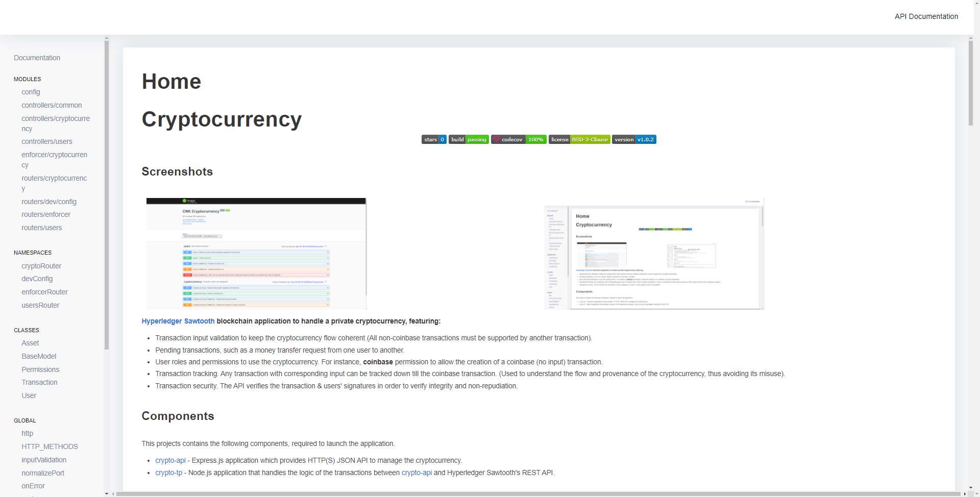Click the NAMESPACES sidebar section label

pyautogui.click(x=33, y=253)
